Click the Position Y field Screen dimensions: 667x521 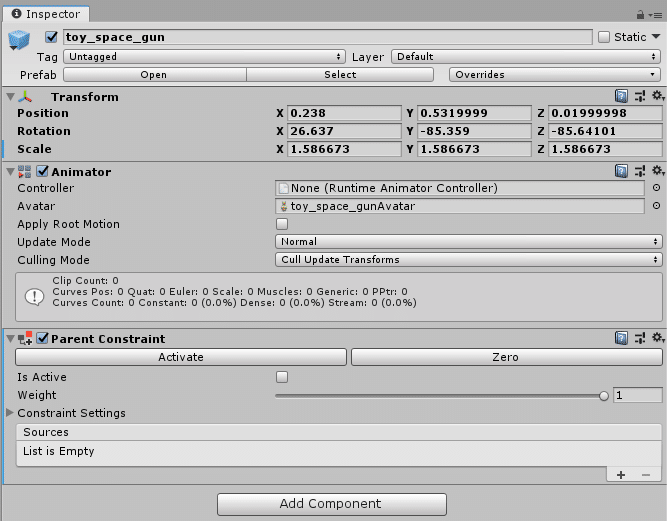pos(474,113)
